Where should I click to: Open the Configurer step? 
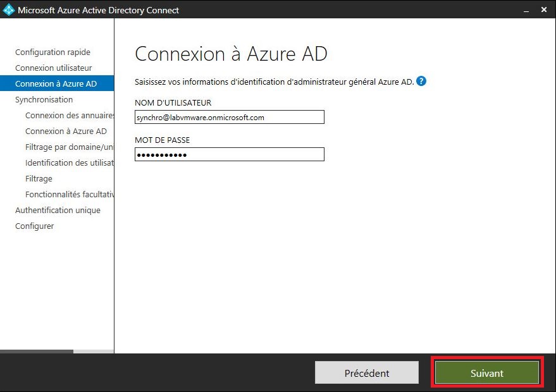click(34, 226)
